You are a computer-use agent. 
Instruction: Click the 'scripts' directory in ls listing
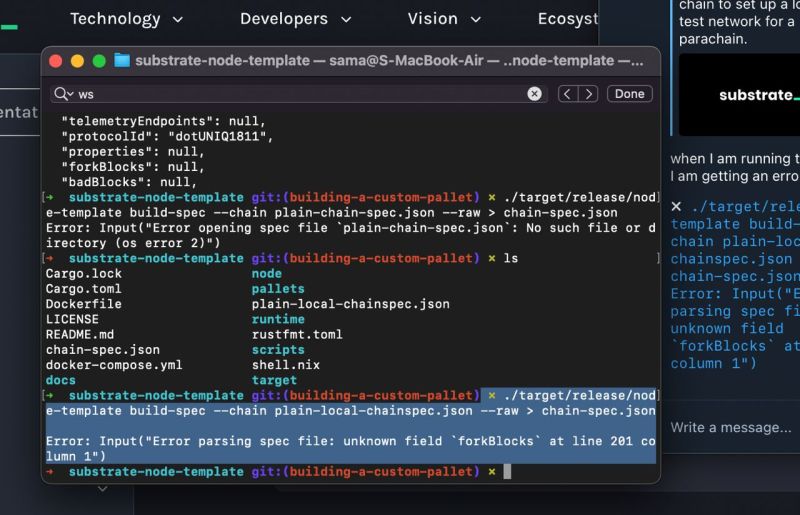(x=278, y=350)
